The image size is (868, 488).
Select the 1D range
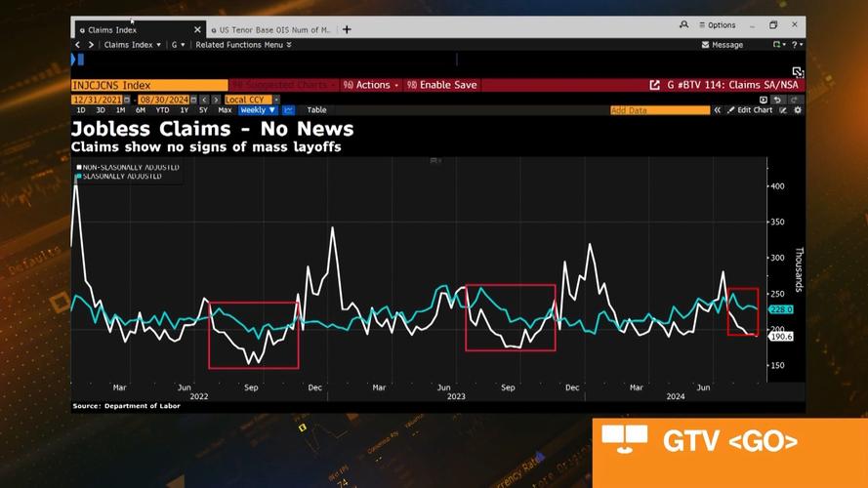81,110
